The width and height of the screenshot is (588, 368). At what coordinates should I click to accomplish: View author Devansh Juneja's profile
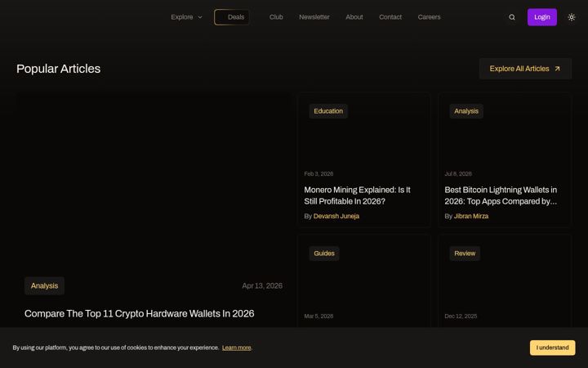(336, 216)
